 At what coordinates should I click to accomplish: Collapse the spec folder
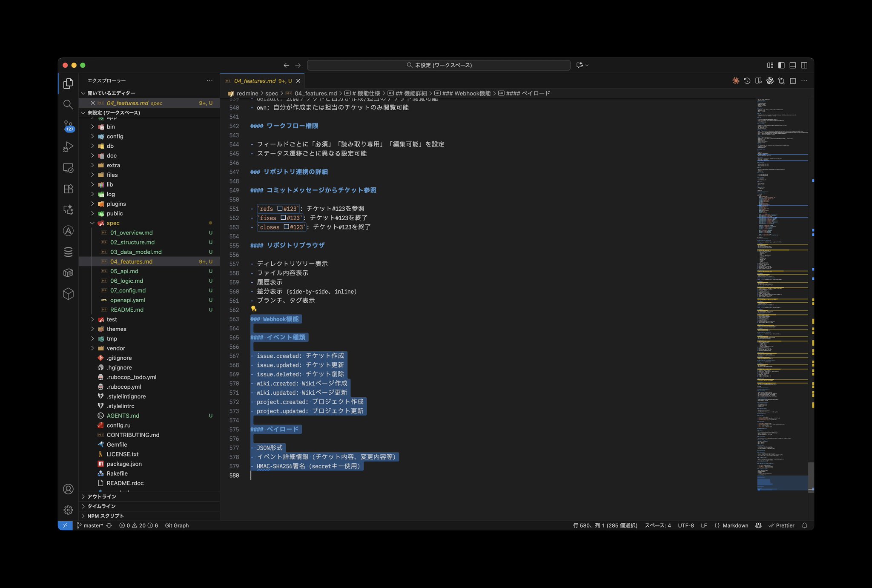[x=92, y=223]
